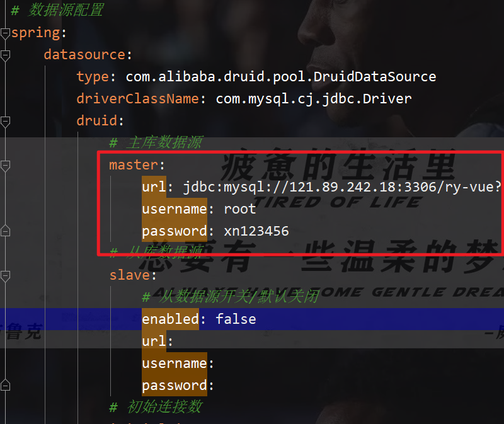Collapse the slave block fold arrow
This screenshot has height=424, width=504.
[x=5, y=275]
